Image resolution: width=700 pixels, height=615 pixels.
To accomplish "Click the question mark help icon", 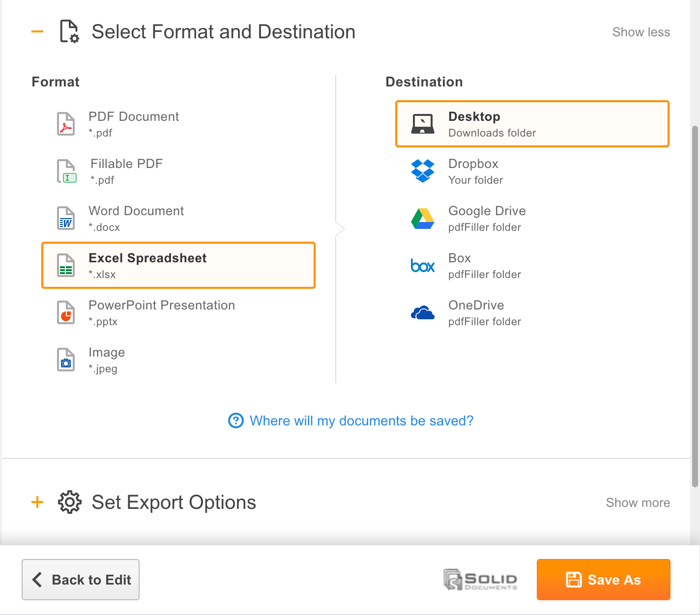I will pyautogui.click(x=236, y=420).
